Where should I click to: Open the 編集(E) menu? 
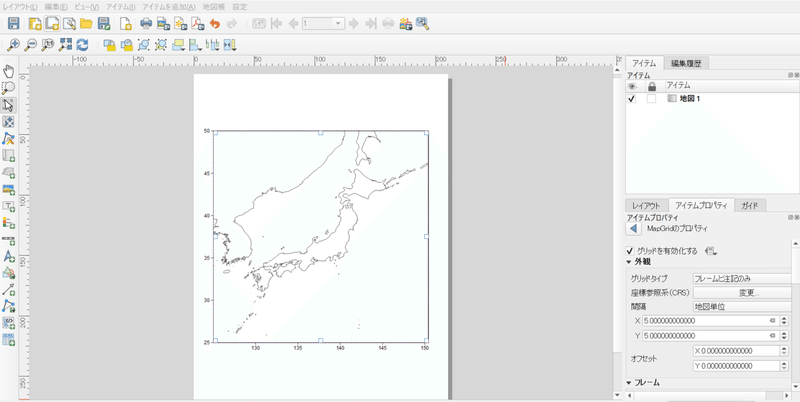point(56,7)
